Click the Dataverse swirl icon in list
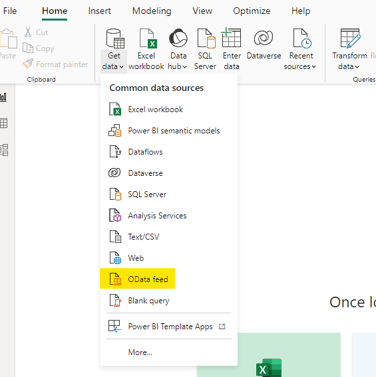Viewport: 376px width, 377px height. pyautogui.click(x=114, y=173)
